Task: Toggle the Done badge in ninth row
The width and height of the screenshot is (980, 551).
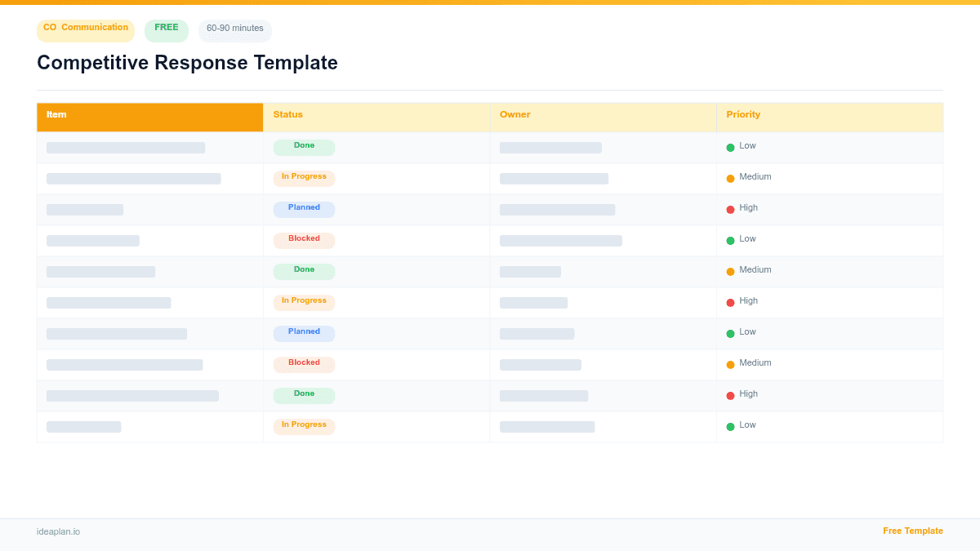Action: pyautogui.click(x=304, y=394)
